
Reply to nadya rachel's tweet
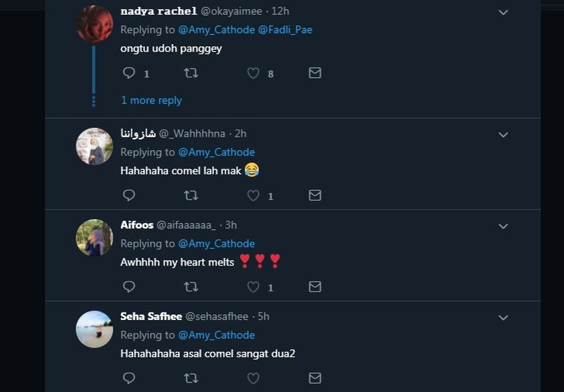(128, 73)
